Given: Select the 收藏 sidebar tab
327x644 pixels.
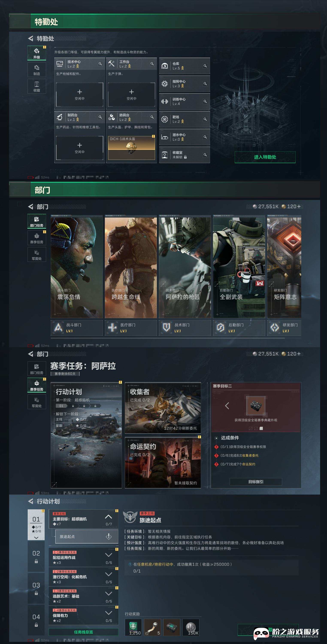Looking at the screenshot, I should click(37, 86).
